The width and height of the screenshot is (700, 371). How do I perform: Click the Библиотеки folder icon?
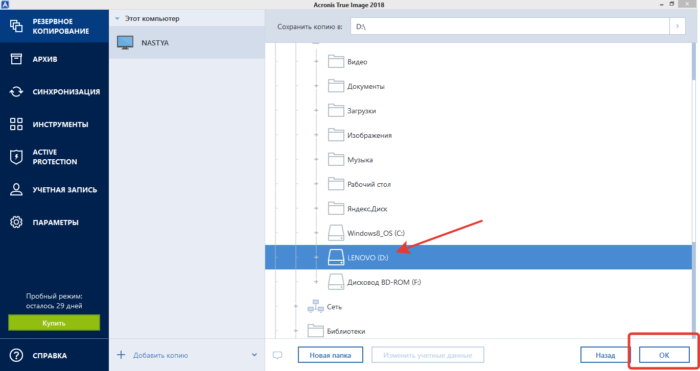coord(316,331)
